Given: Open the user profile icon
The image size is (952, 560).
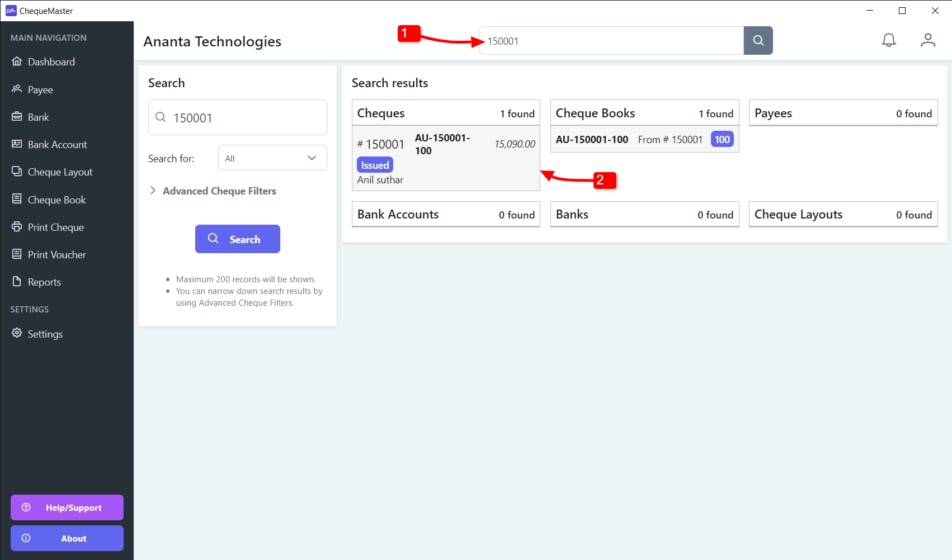Looking at the screenshot, I should pyautogui.click(x=928, y=40).
